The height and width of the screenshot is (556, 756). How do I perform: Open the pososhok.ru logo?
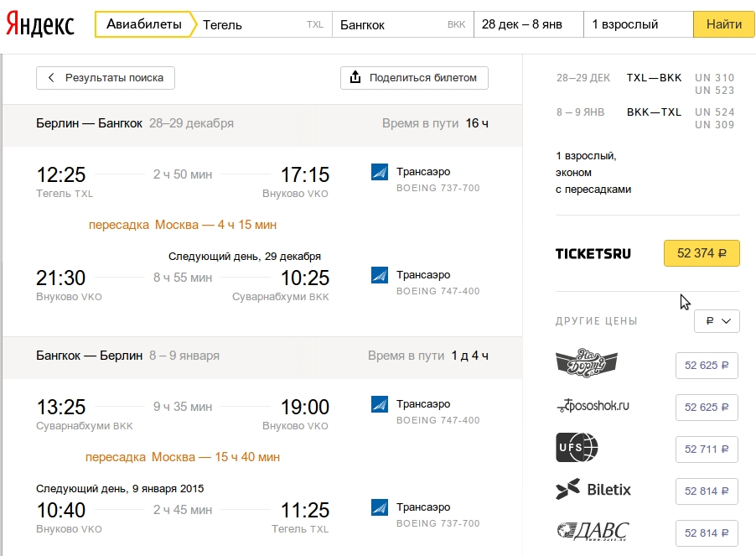tap(593, 406)
